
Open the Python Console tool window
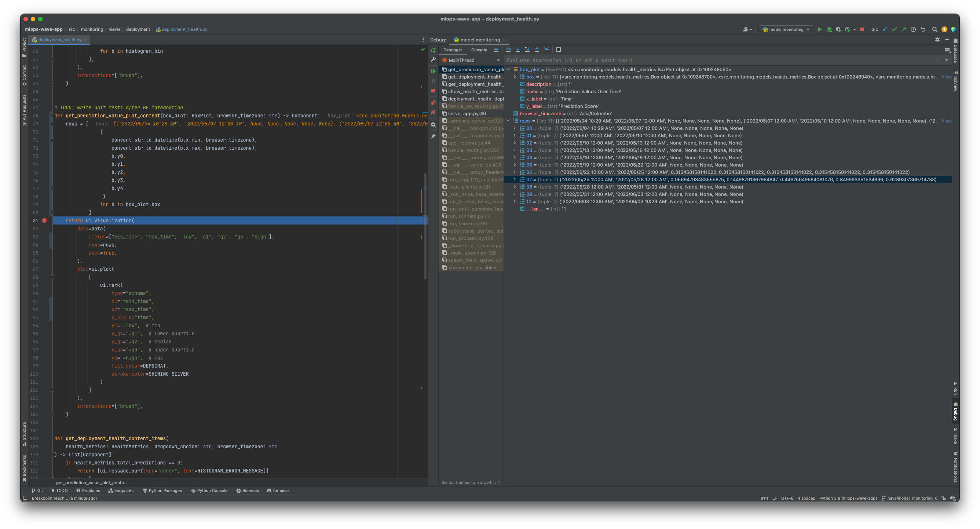click(209, 490)
